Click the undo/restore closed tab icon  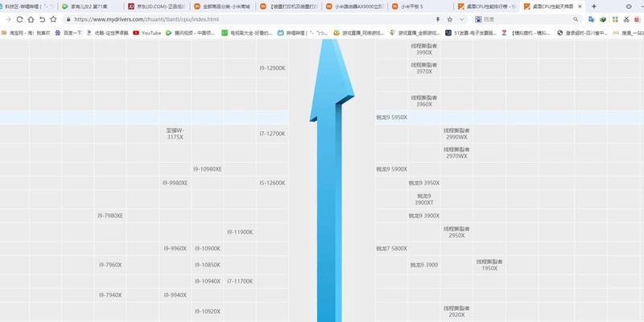[42, 19]
